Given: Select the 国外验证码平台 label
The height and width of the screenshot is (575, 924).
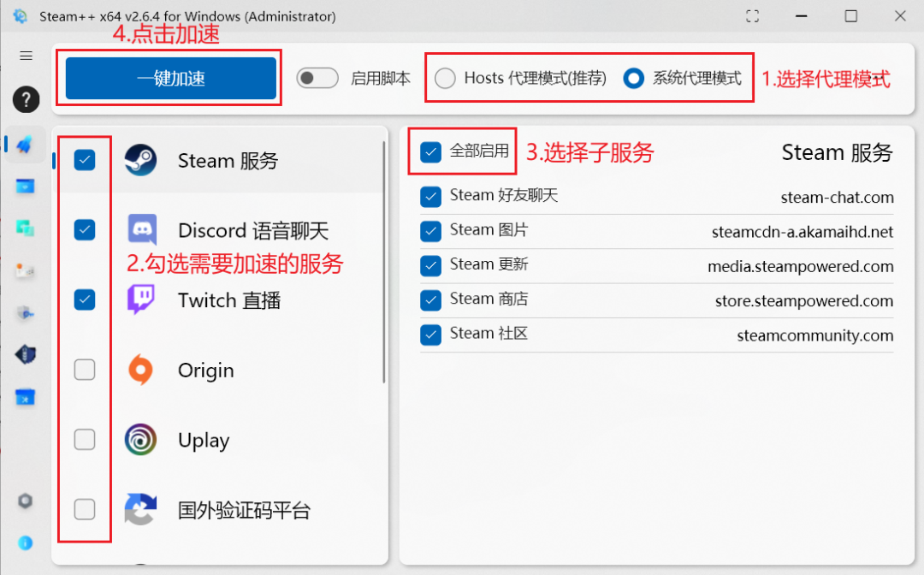Looking at the screenshot, I should pos(244,510).
